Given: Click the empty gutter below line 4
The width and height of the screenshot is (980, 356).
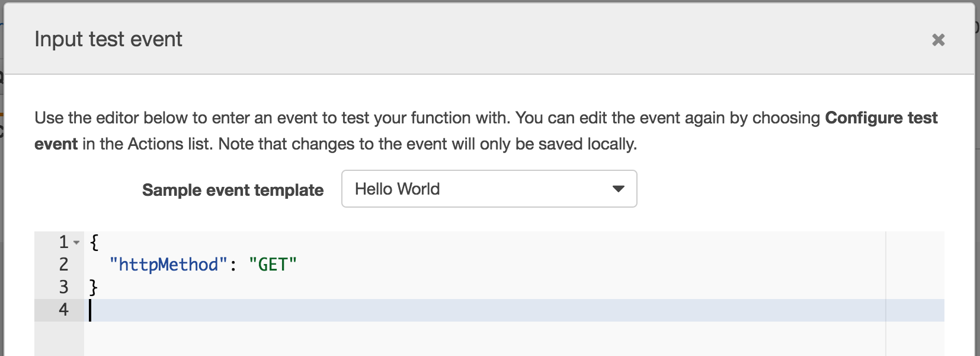Looking at the screenshot, I should [x=59, y=339].
